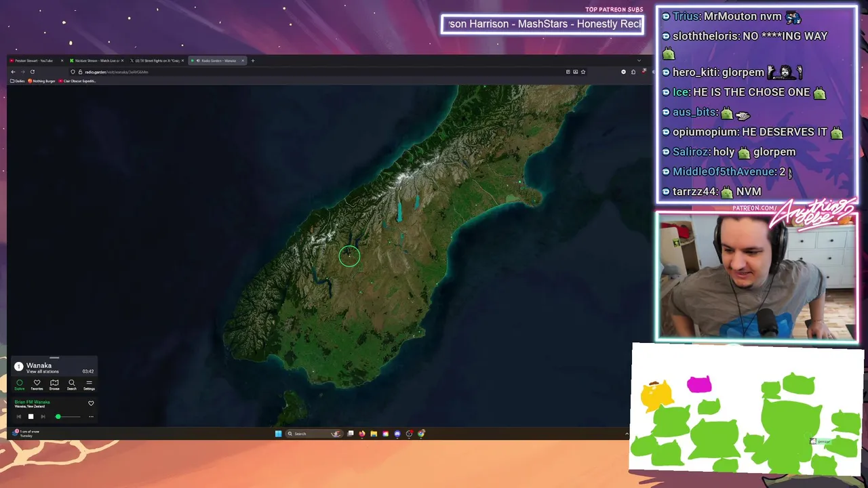This screenshot has height=488, width=868.
Task: Click the taskbar Search box
Action: [x=314, y=434]
